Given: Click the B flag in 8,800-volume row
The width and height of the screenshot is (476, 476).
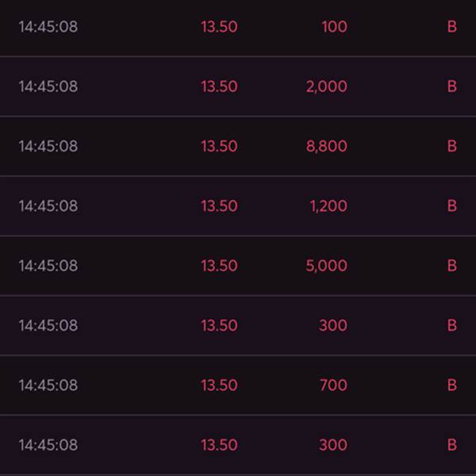Looking at the screenshot, I should coord(452,146).
